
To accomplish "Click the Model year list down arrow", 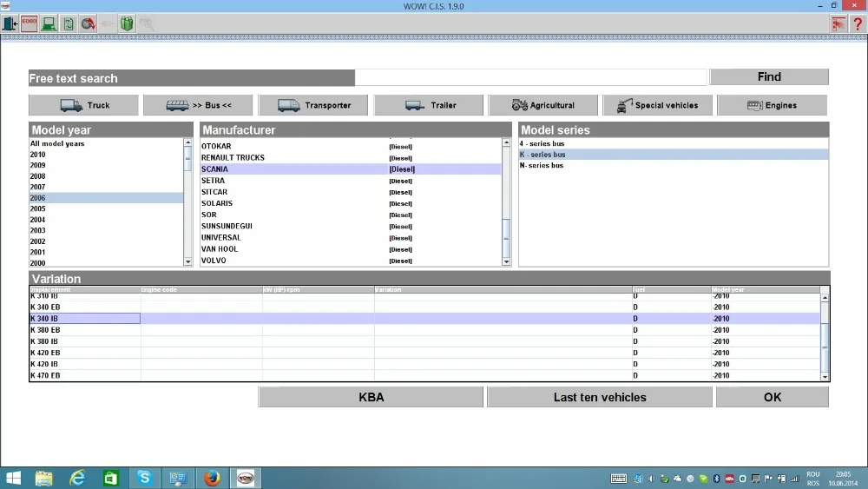I will point(187,261).
